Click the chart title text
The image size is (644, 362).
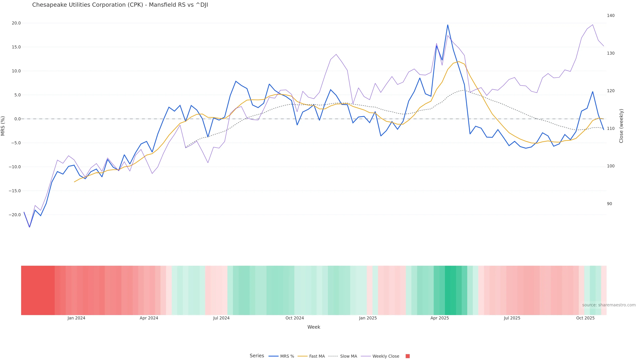(x=120, y=5)
